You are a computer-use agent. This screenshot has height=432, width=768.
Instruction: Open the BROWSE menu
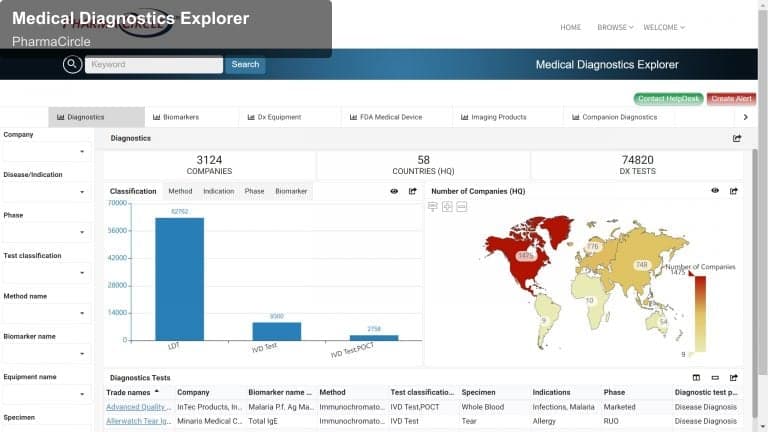point(615,27)
